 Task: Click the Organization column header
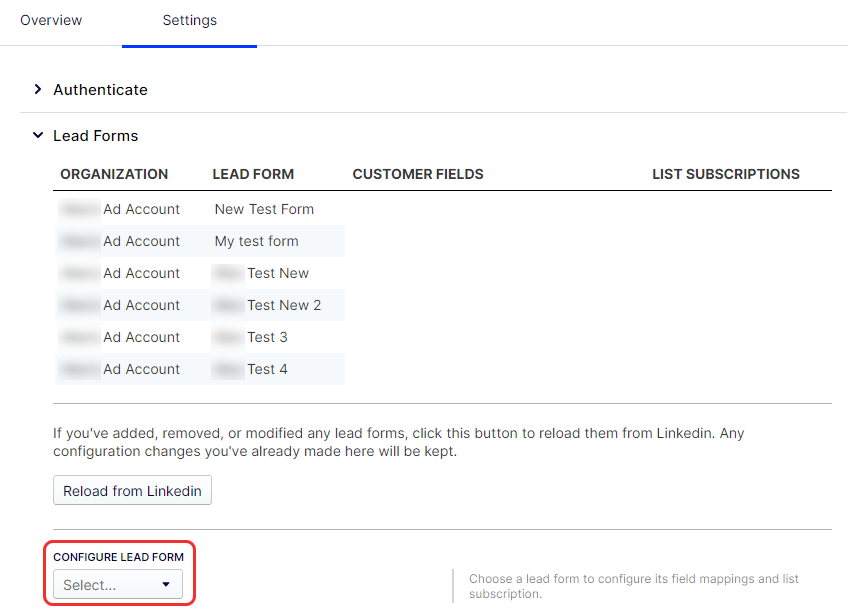coord(114,174)
